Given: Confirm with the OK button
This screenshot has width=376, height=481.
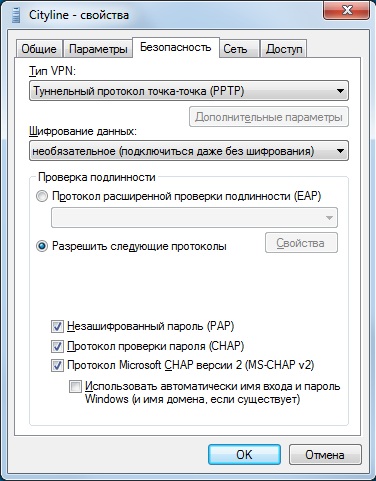Looking at the screenshot, I should (x=244, y=455).
